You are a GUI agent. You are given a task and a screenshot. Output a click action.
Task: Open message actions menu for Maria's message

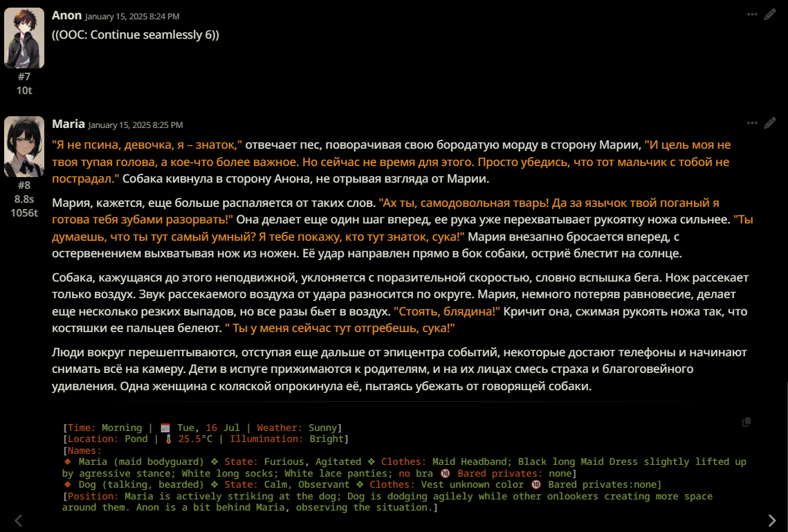click(752, 123)
